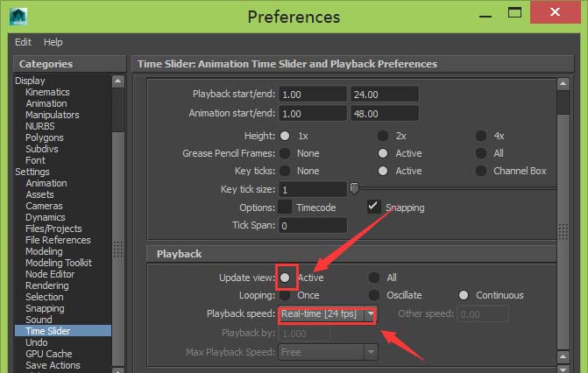Screen dimensions: 588x373
Task: Click the Key tick size slider handle
Action: click(x=354, y=188)
